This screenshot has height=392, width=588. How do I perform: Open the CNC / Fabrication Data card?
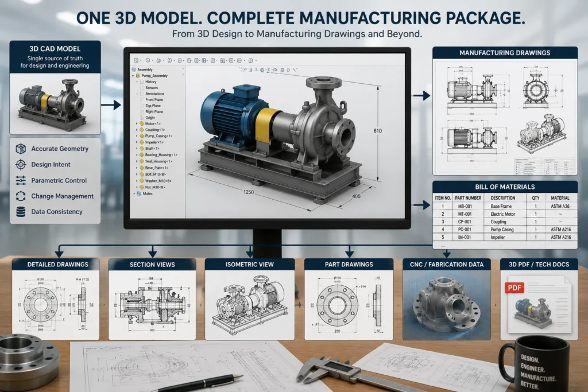(x=447, y=298)
